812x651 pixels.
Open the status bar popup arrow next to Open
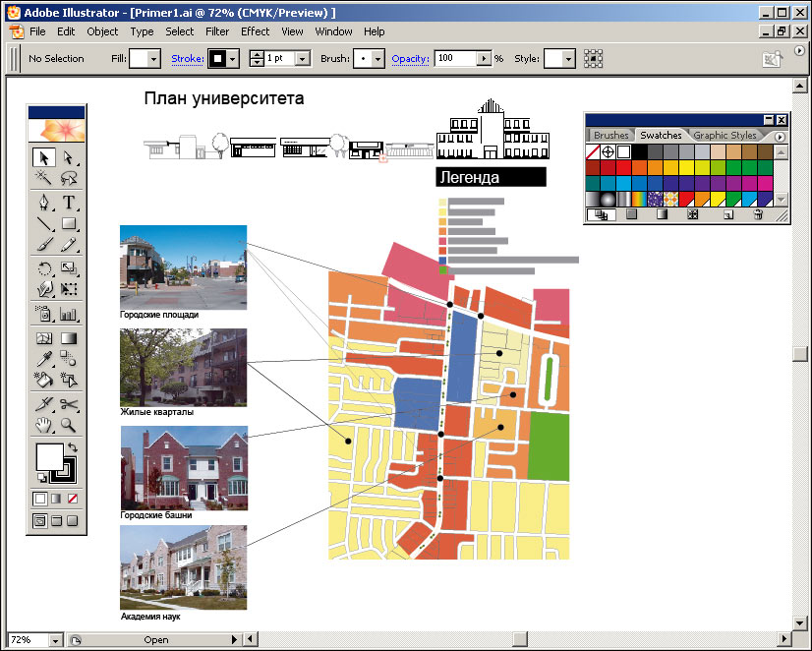tap(235, 640)
